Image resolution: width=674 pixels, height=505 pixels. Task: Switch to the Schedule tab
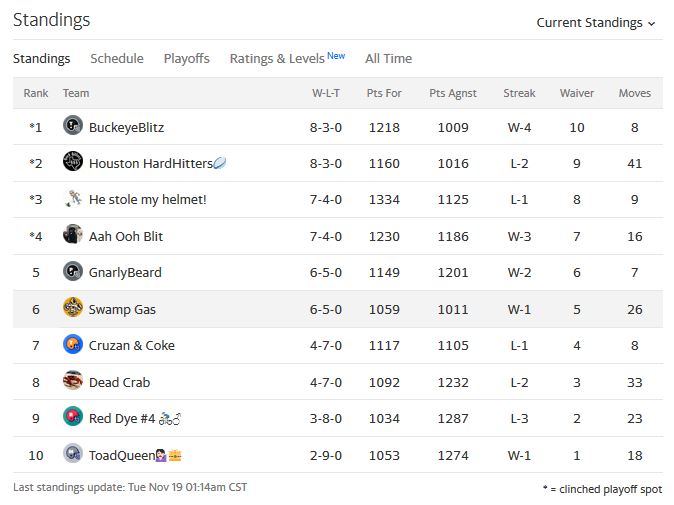[117, 58]
